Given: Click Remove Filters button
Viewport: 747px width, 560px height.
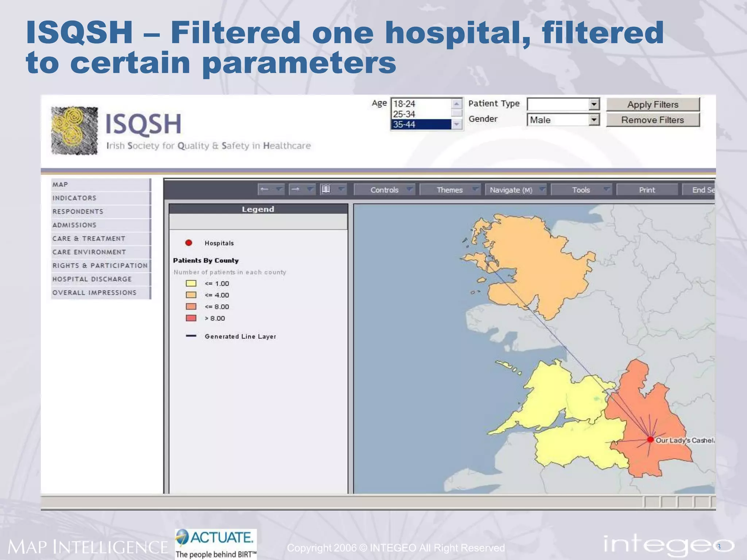Looking at the screenshot, I should pyautogui.click(x=653, y=120).
